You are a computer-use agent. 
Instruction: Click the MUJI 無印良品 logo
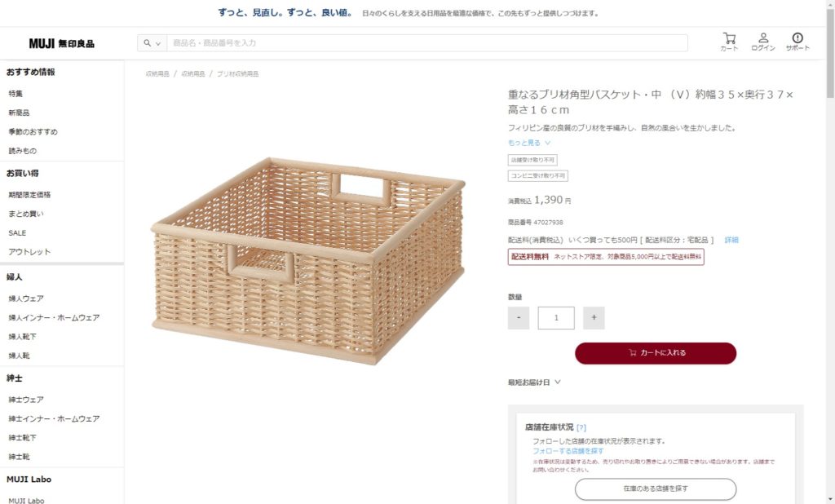coord(60,42)
